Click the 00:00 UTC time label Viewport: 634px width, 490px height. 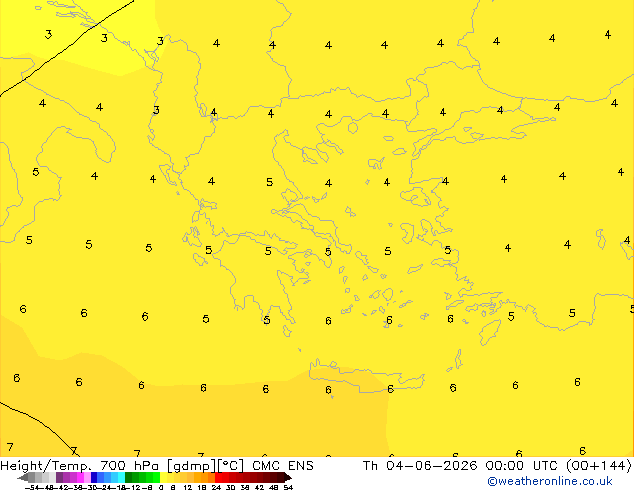pos(520,466)
